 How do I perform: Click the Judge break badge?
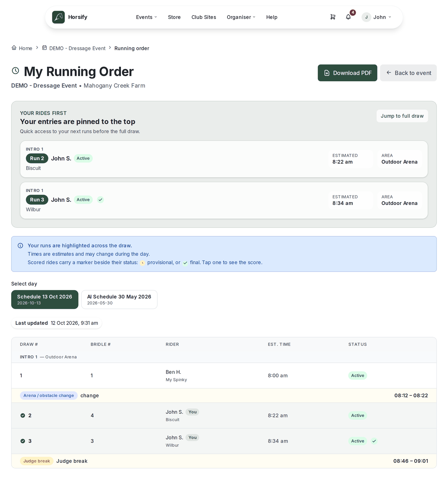click(x=37, y=461)
